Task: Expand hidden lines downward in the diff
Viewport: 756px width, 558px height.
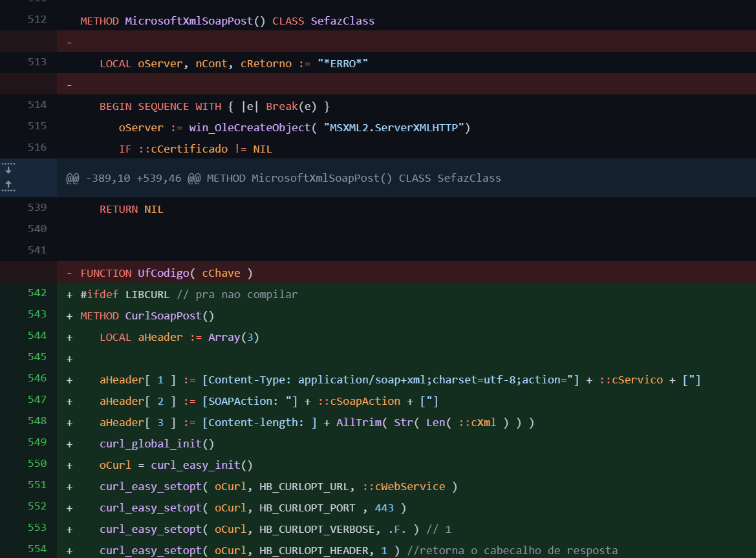Action: (x=8, y=169)
